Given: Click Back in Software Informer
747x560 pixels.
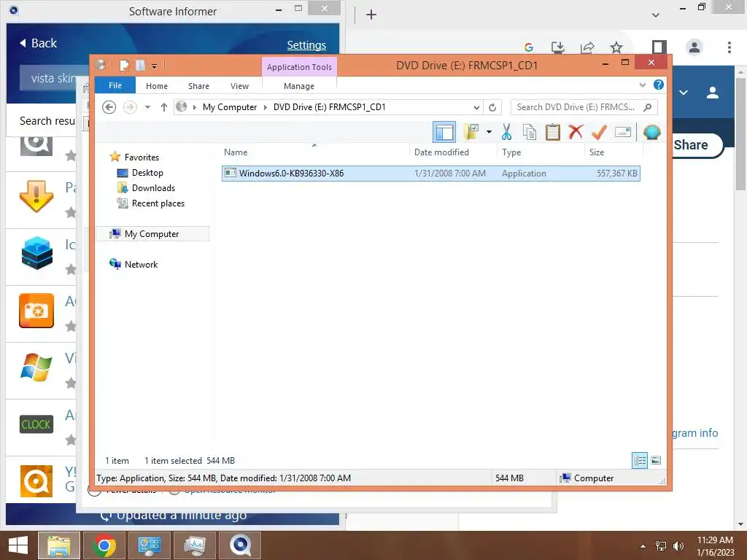Looking at the screenshot, I should 38,43.
